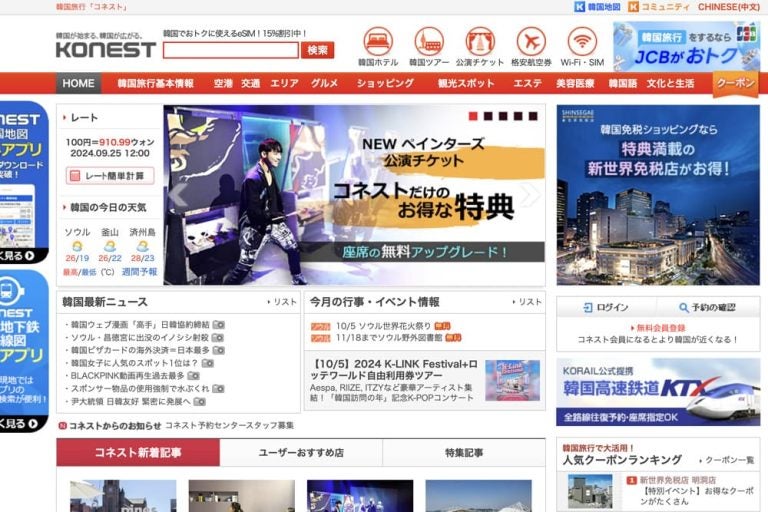
Task: Switch to ユーザーおすすめ店 tab
Action: 301,452
